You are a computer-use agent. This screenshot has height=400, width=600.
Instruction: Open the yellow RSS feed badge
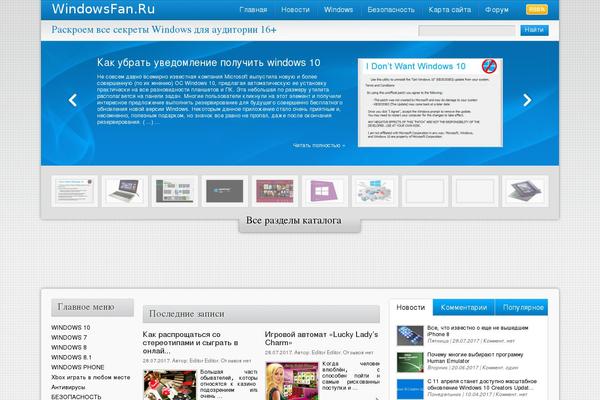[x=537, y=10]
